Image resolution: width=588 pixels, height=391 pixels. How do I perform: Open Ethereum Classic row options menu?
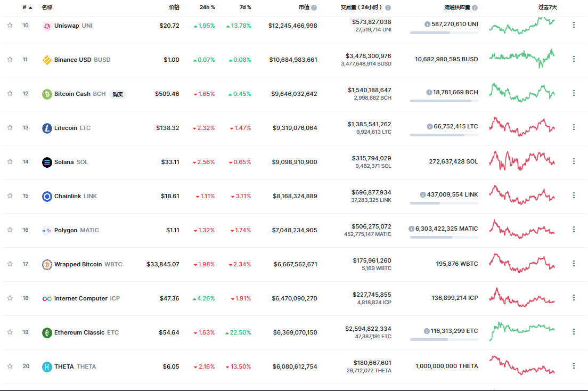[574, 332]
